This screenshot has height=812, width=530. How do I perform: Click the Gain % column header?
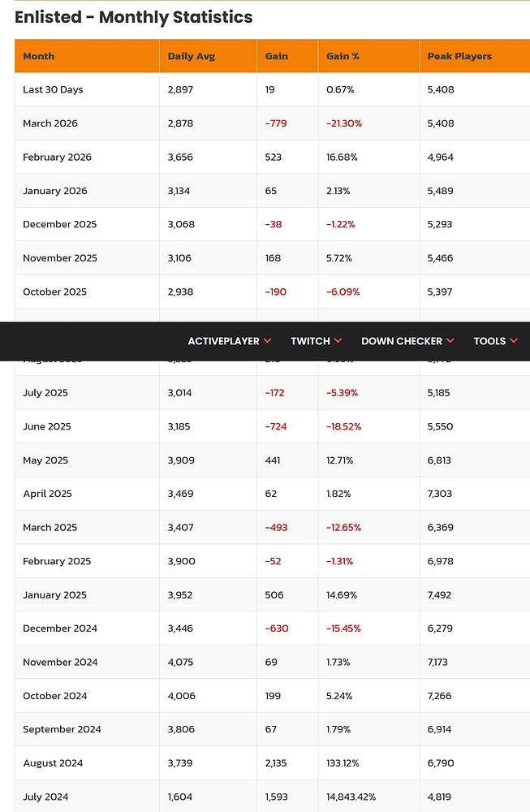coord(343,56)
